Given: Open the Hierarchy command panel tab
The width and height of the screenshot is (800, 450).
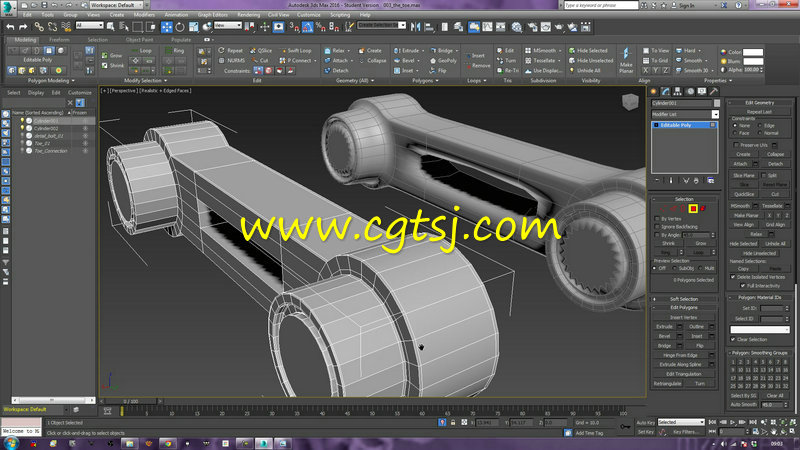Looking at the screenshot, I should (x=678, y=91).
